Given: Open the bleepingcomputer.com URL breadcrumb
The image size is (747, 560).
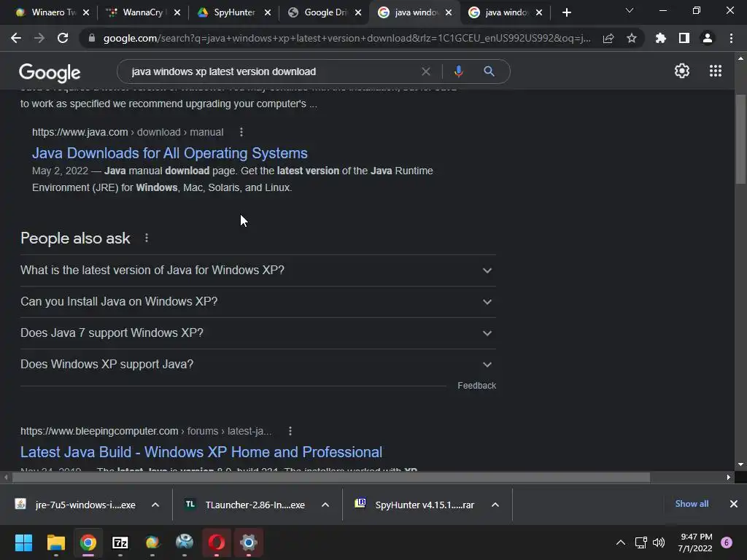Looking at the screenshot, I should tap(146, 431).
